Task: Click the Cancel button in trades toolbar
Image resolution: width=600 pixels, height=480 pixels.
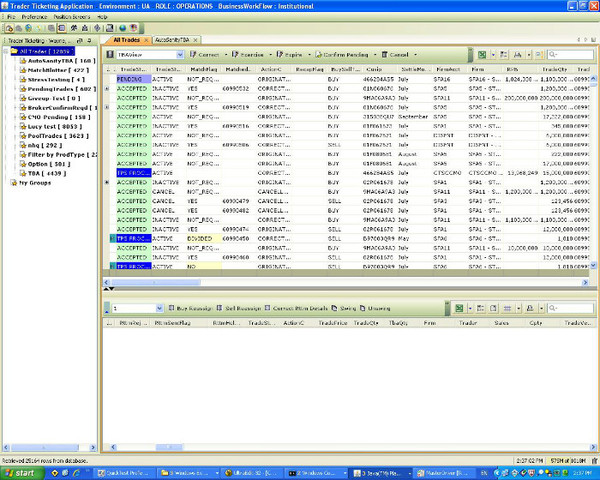Action: tap(395, 55)
